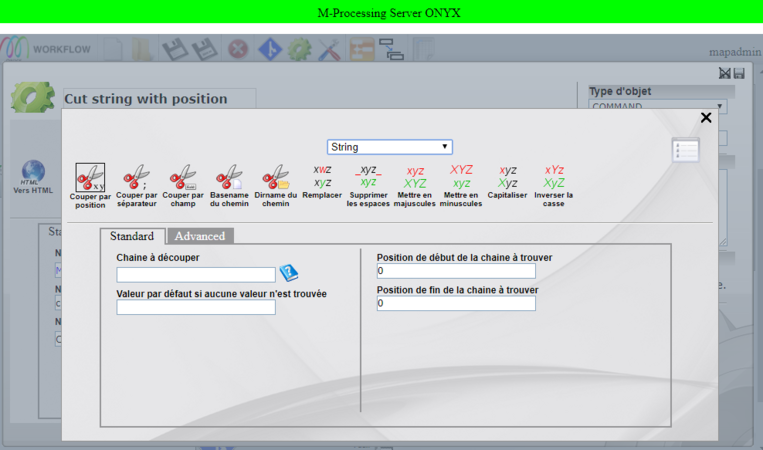
Task: Select the Couper par position tool
Action: (x=90, y=178)
